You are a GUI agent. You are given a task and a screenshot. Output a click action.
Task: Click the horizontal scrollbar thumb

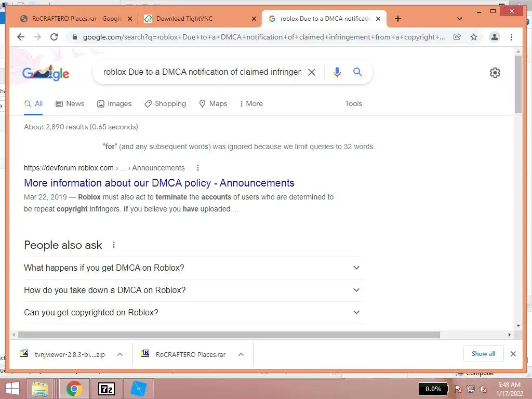(x=229, y=335)
